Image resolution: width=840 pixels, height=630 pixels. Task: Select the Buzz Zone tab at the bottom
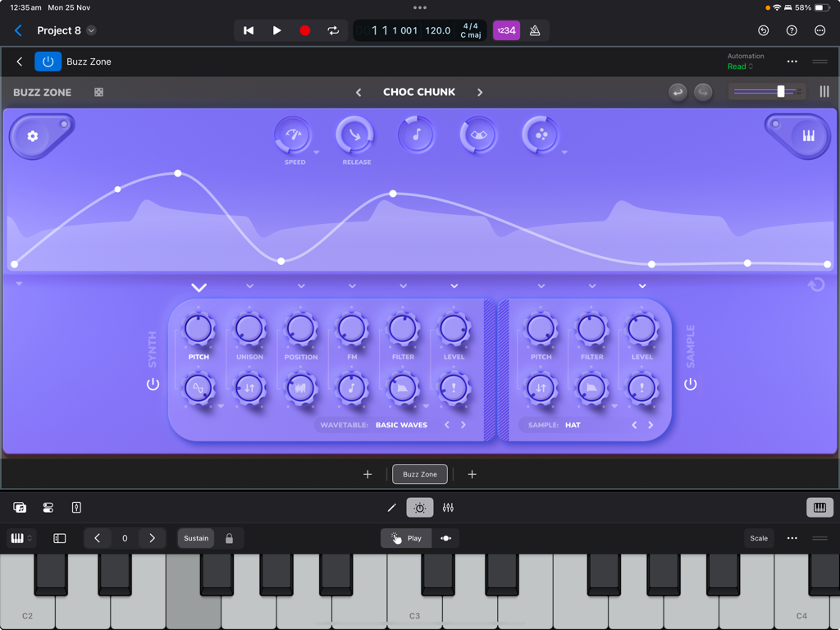[x=419, y=474]
